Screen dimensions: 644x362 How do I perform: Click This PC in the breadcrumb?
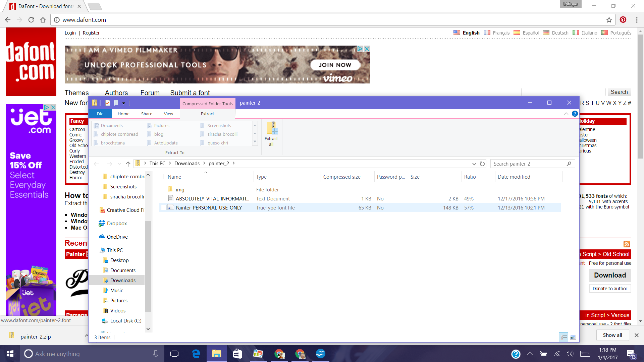pyautogui.click(x=157, y=164)
